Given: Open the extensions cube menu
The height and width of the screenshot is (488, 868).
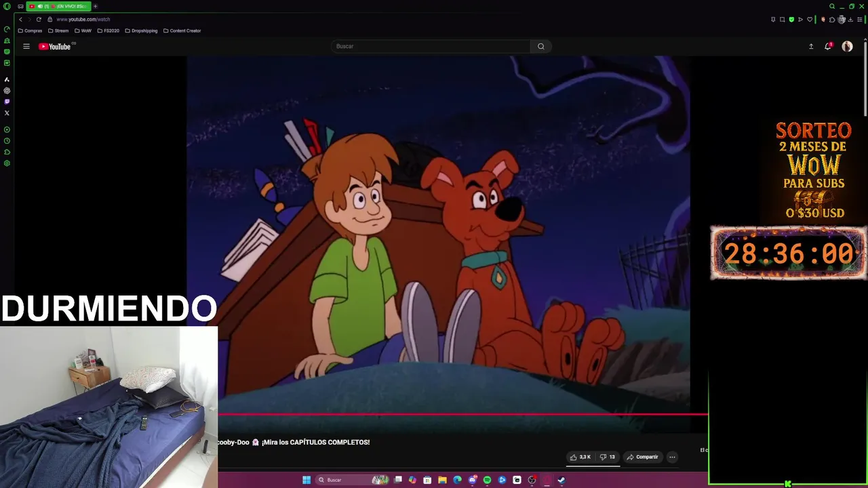Looking at the screenshot, I should (x=832, y=19).
